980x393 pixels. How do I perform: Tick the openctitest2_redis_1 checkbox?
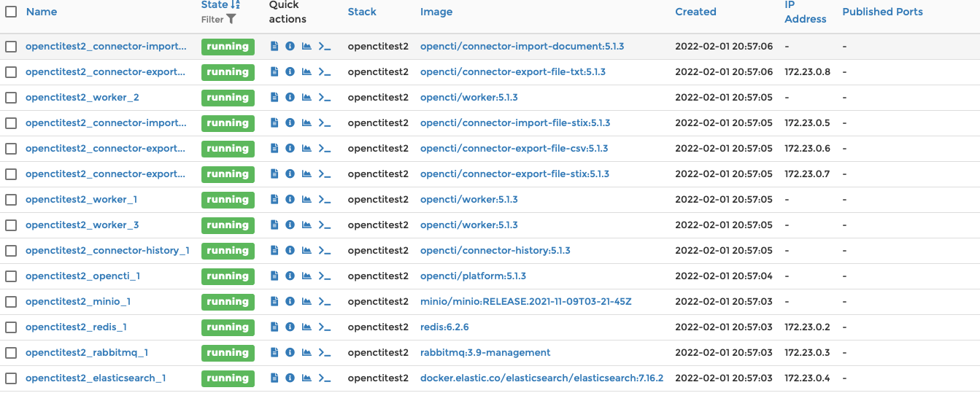pyautogui.click(x=11, y=327)
